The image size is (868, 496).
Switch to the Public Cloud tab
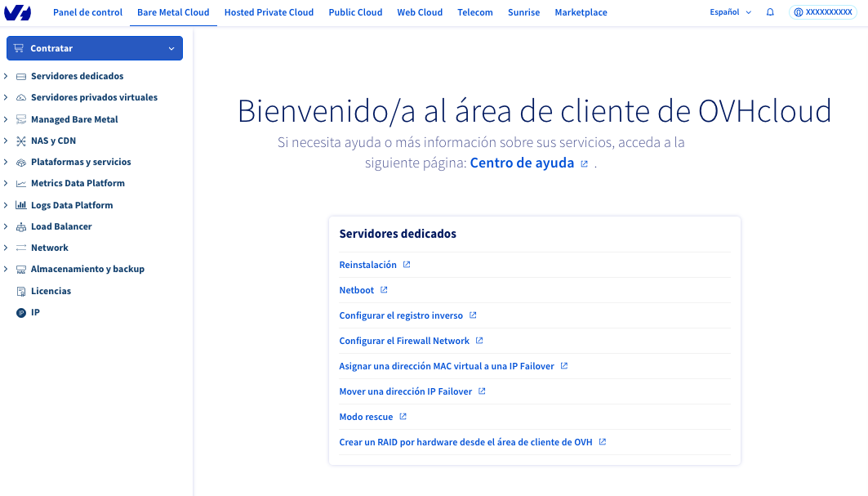[355, 12]
